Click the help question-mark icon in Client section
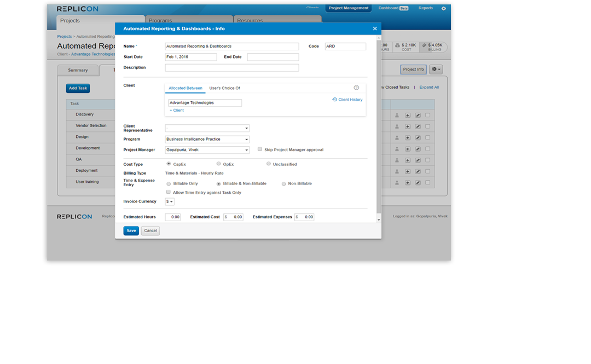 pyautogui.click(x=356, y=88)
